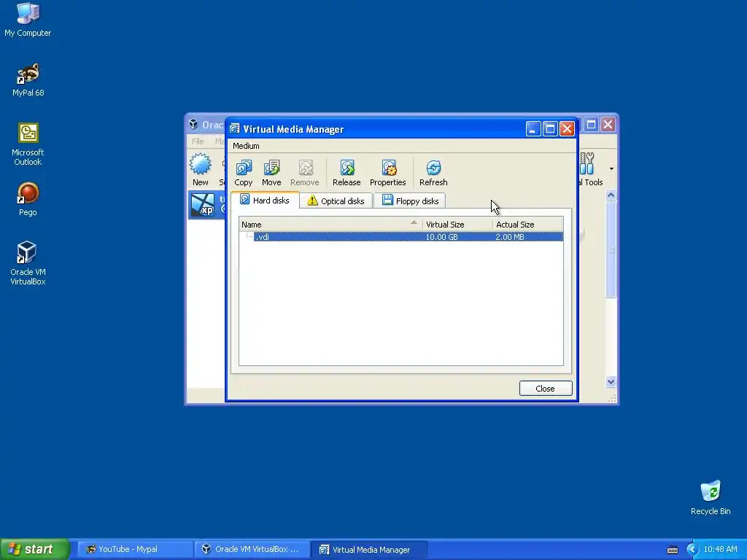Open medium Properties from toolbar
Screen dimensions: 747x560
point(388,173)
